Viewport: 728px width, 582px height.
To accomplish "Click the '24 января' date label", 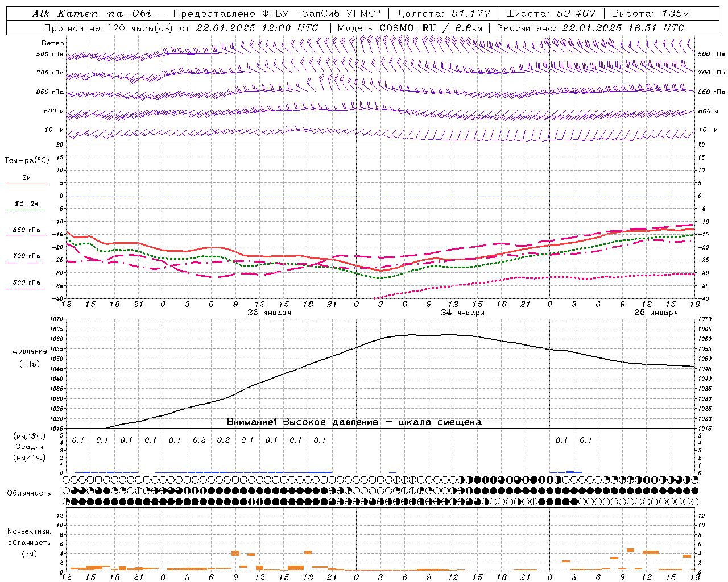I will (x=462, y=313).
